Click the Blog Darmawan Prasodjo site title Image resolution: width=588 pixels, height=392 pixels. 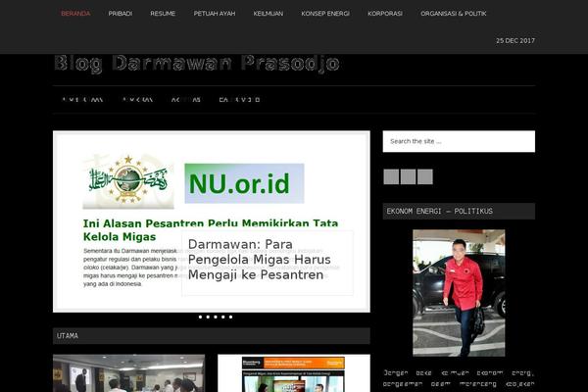(x=197, y=63)
